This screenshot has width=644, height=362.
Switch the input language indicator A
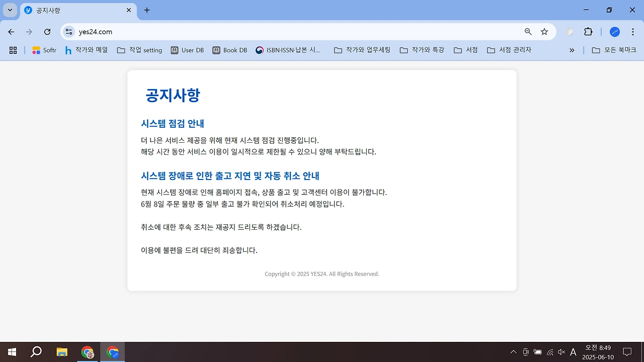click(573, 352)
